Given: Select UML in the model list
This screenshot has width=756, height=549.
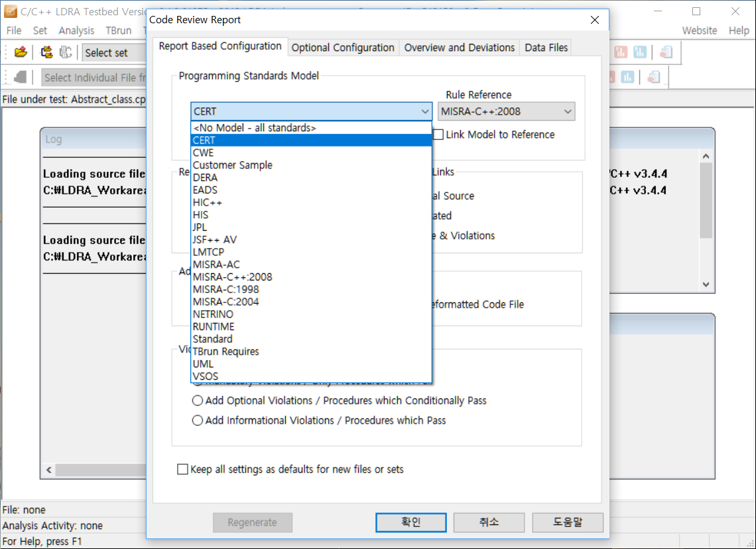Looking at the screenshot, I should point(311,364).
